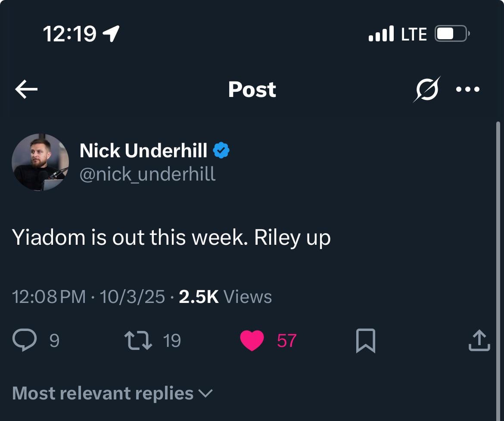Screen dimensions: 504x421
Task: Unlike the post by tapping the heart
Action: tap(252, 340)
